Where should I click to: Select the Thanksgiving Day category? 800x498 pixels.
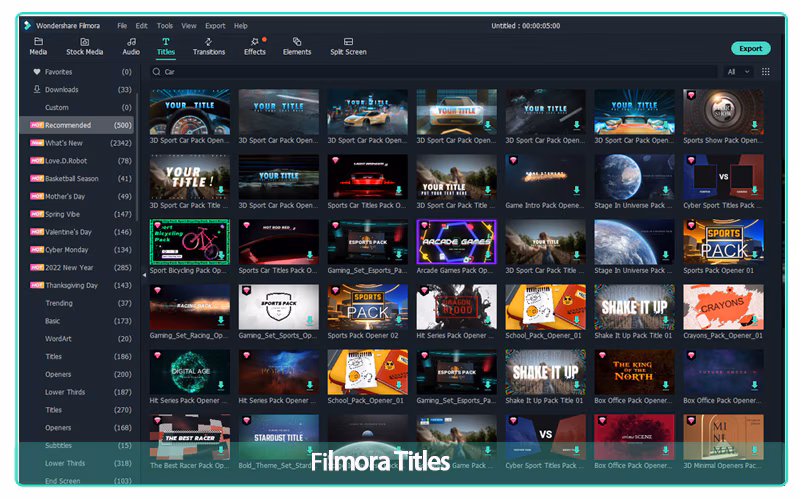pos(78,285)
